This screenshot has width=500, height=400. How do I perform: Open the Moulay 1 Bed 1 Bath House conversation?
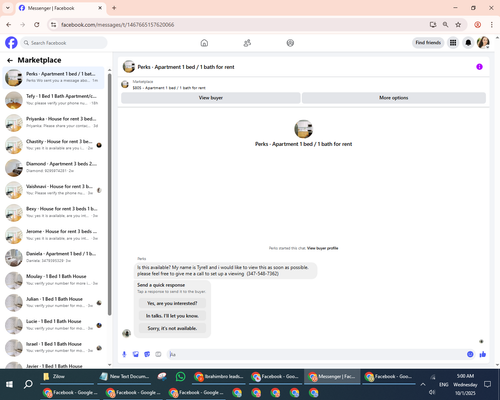pos(53,280)
